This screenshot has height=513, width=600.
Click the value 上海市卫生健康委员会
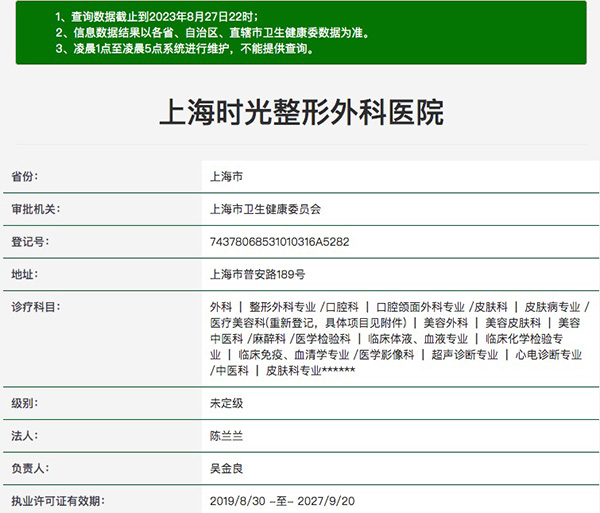tap(266, 209)
